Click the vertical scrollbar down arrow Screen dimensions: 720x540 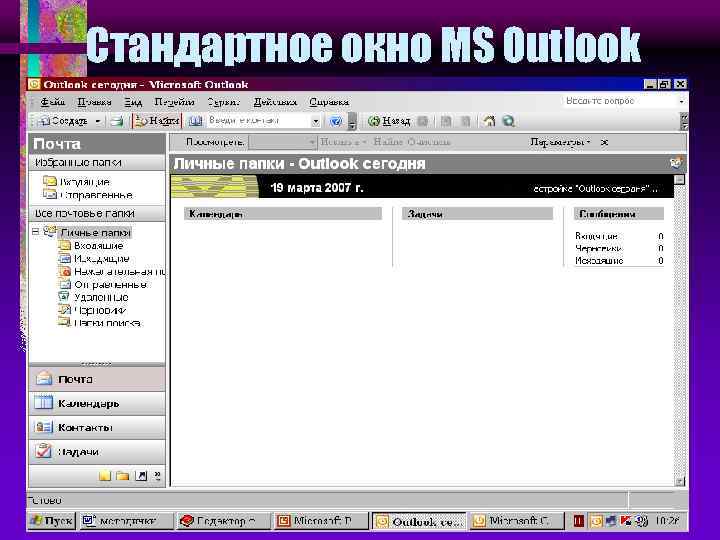click(680, 481)
